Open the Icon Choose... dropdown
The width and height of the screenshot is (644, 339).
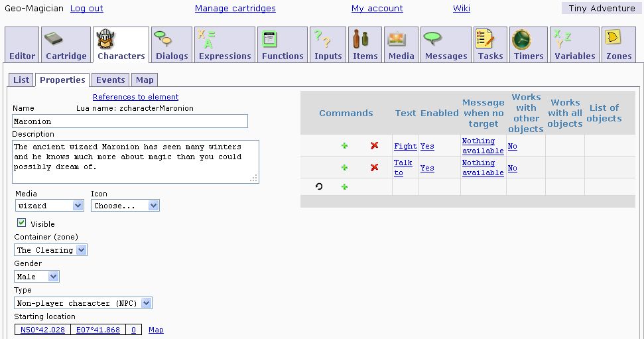click(125, 206)
